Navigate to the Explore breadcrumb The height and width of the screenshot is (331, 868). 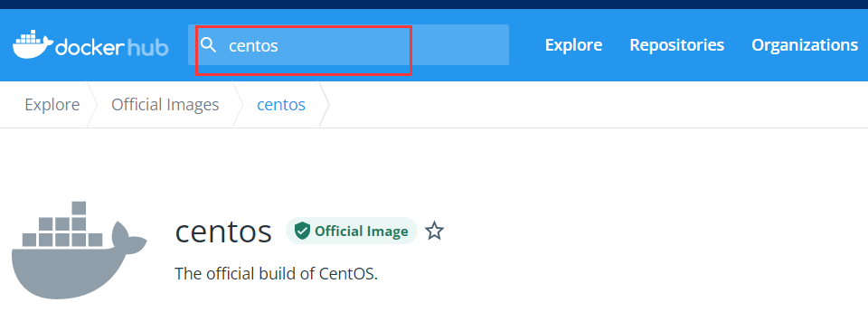(x=52, y=105)
